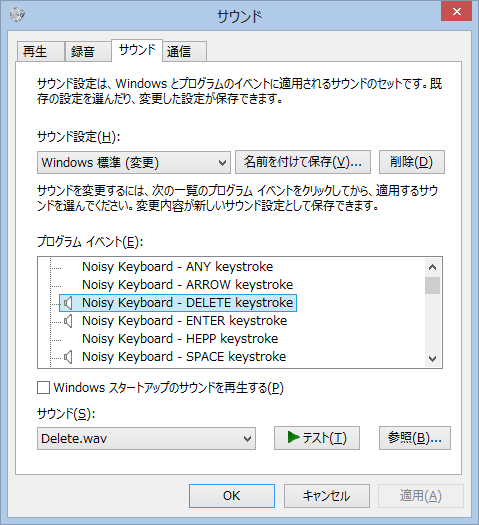
Task: Select Noisy Keyboard - SPACE keystroke event
Action: click(184, 357)
